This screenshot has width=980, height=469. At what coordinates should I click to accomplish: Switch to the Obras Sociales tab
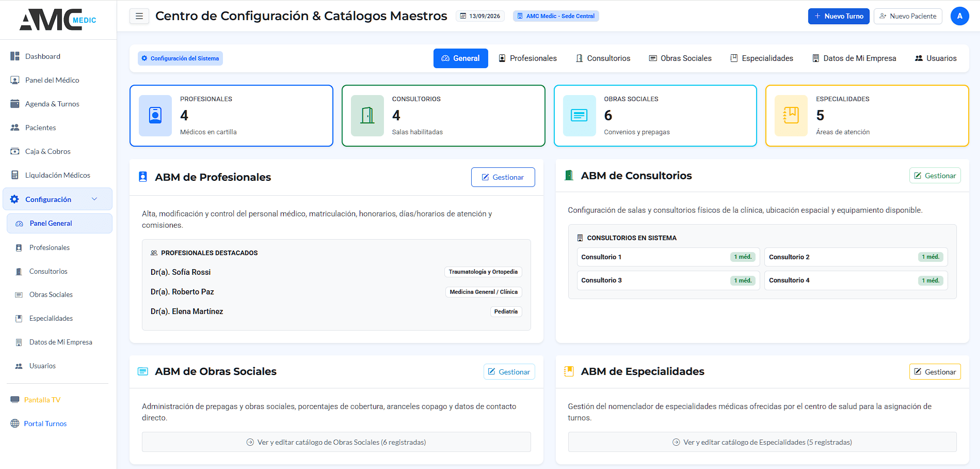click(x=680, y=58)
